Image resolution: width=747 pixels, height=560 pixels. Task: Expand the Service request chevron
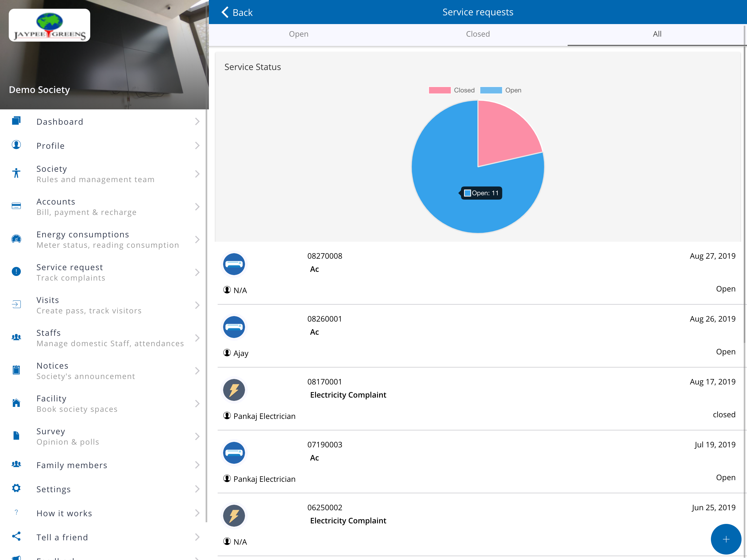[x=197, y=272]
